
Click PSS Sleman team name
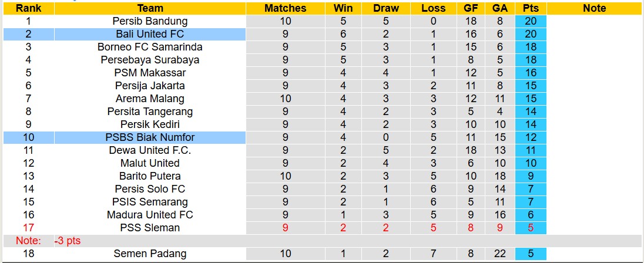pos(150,228)
